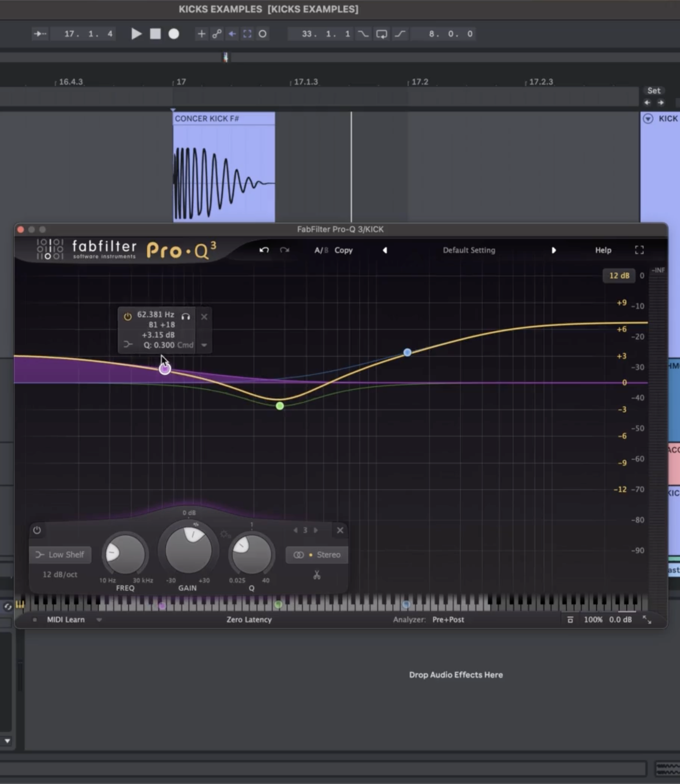The width and height of the screenshot is (680, 784).
Task: Toggle the piano display icon
Action: pyautogui.click(x=20, y=605)
